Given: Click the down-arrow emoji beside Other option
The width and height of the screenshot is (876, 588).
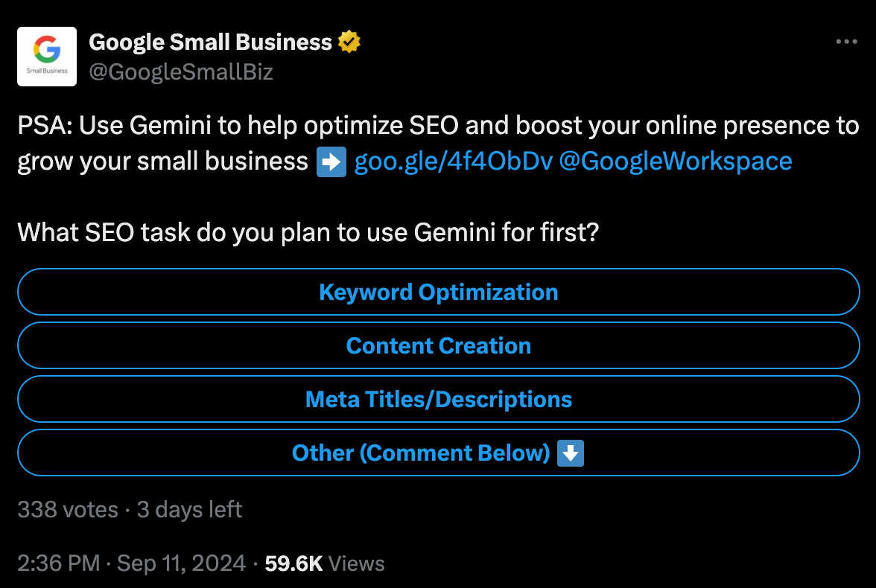Looking at the screenshot, I should coord(571,453).
